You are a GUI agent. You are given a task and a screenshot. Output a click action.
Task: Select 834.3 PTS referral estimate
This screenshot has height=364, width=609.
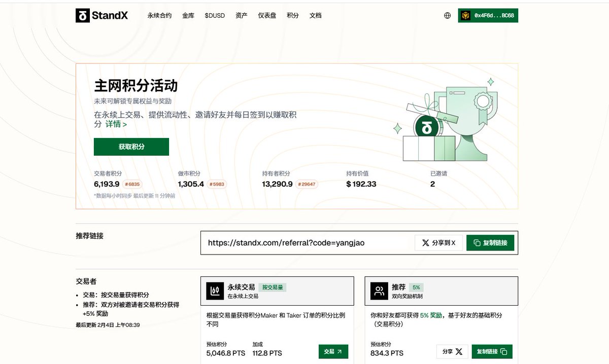click(x=387, y=353)
